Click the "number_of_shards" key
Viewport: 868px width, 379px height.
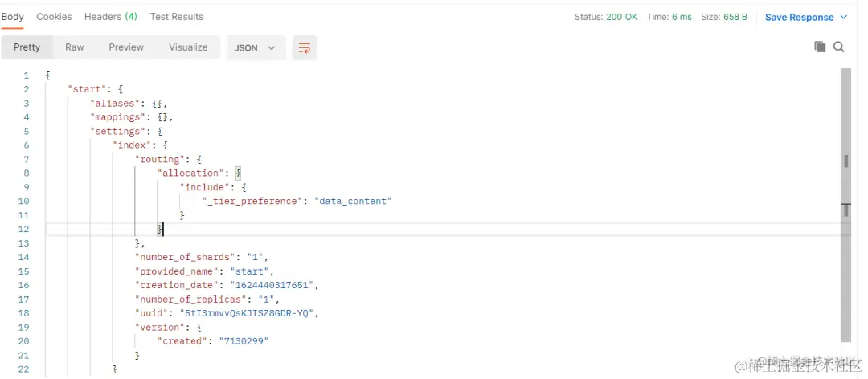click(185, 257)
